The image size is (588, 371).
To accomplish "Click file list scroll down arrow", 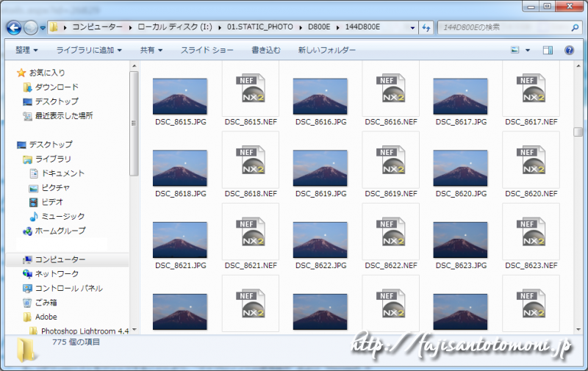I will [x=578, y=329].
